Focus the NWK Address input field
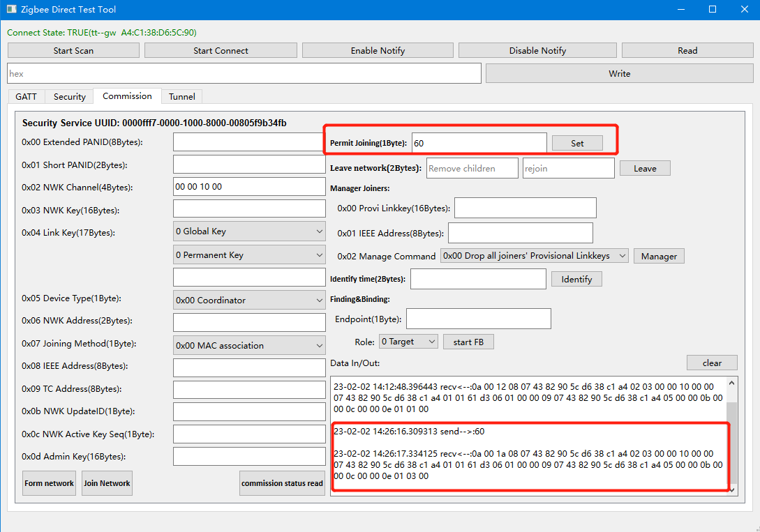This screenshot has width=760, height=532. (x=249, y=322)
